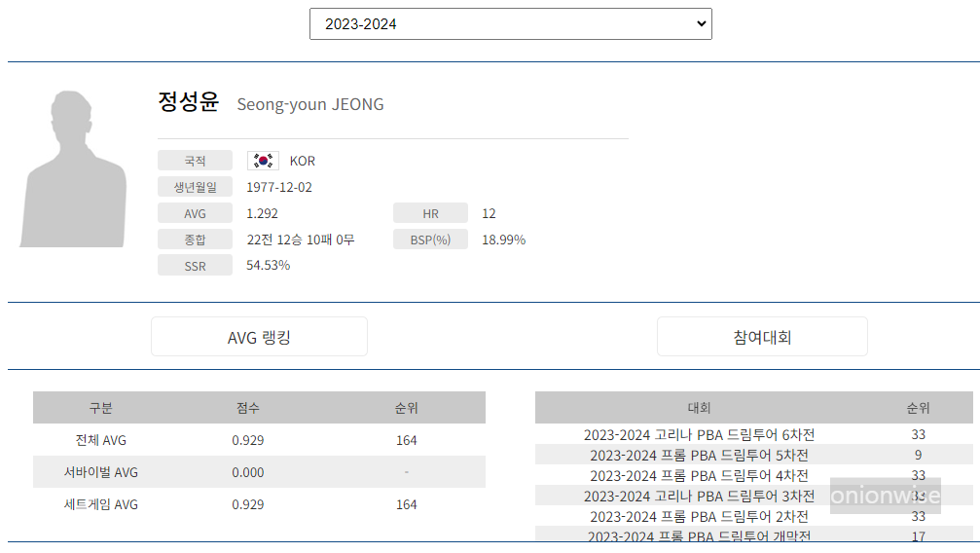
Task: Click the 대회 column header
Action: coord(700,408)
